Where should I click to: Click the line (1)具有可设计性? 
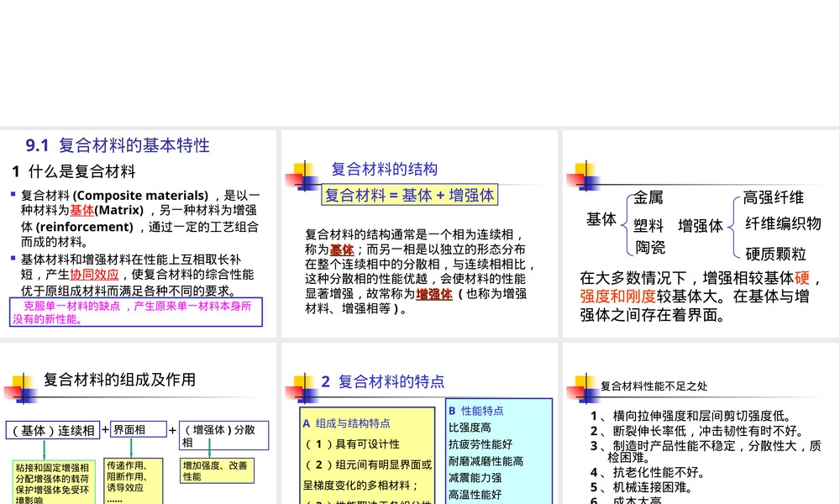point(351,444)
